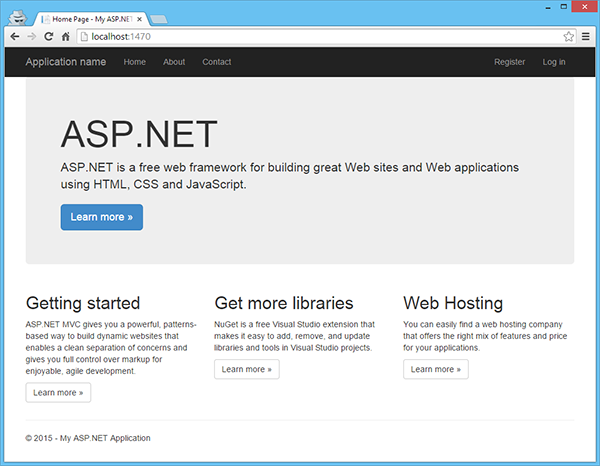Image resolution: width=600 pixels, height=466 pixels.
Task: Click the browser forward arrow
Action: pyautogui.click(x=32, y=37)
